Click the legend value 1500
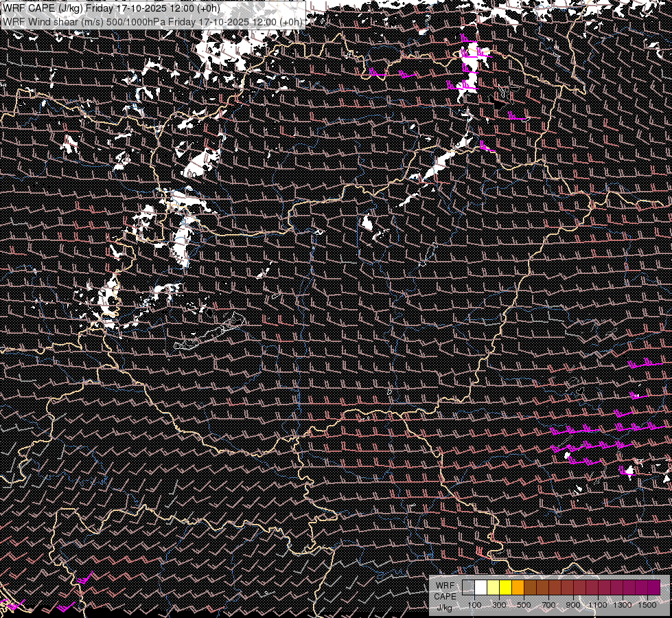The height and width of the screenshot is (618, 672). 647,605
